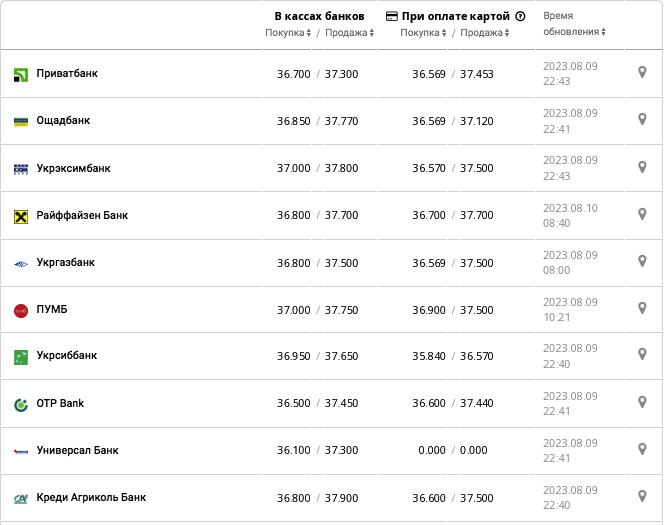
Task: Open location pin for Креди Агриколь Банк
Action: coord(642,496)
